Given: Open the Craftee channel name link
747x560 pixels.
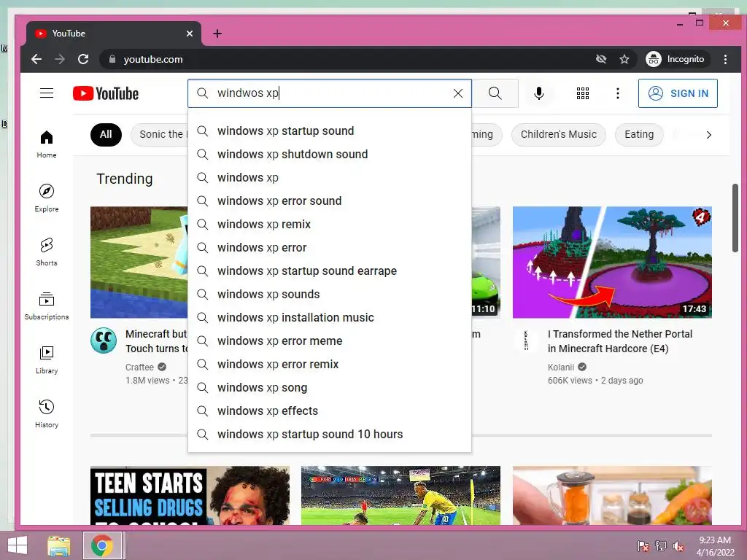Looking at the screenshot, I should 139,367.
